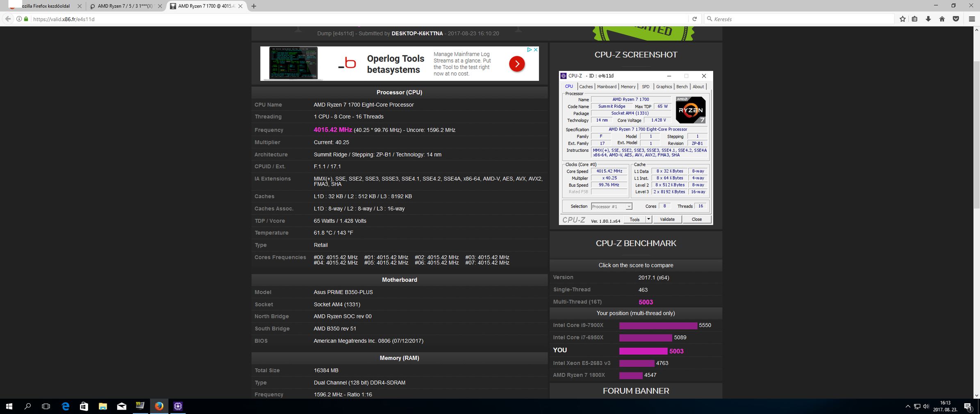Select AMD Ryzen 7 1700 Eight-Core Processor name
The image size is (980, 414).
pyautogui.click(x=364, y=105)
